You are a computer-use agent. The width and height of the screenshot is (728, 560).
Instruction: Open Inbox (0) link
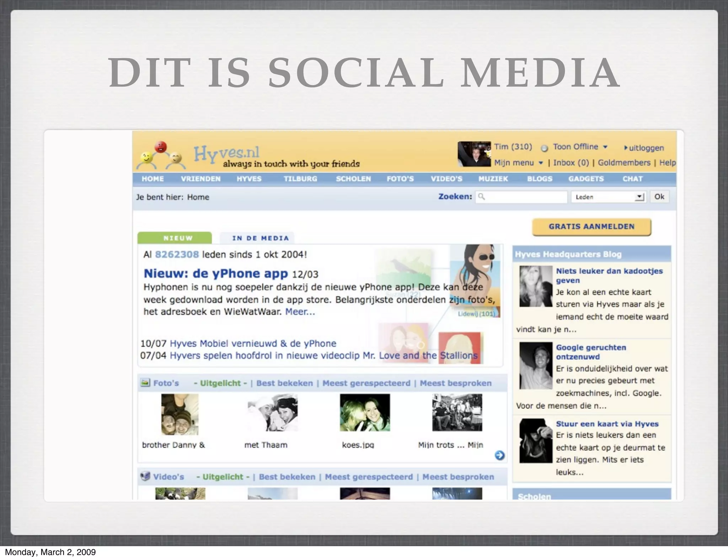click(x=571, y=163)
